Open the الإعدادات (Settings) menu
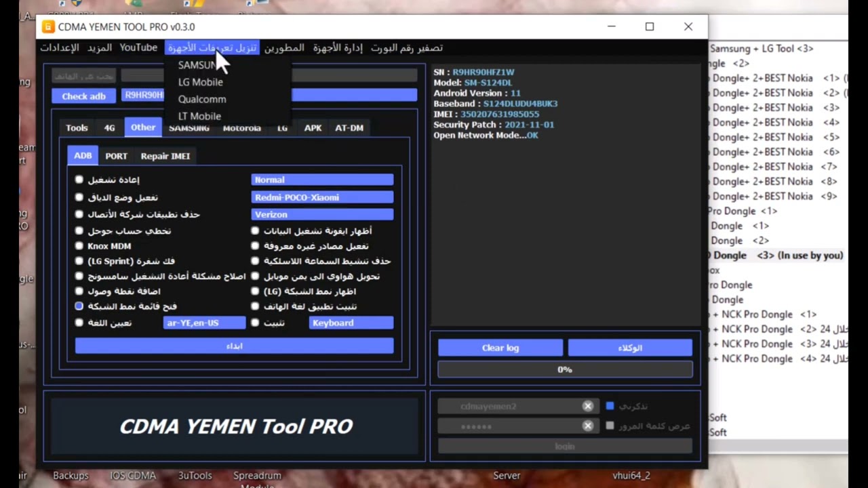Screen dimensions: 868x488 [x=60, y=47]
